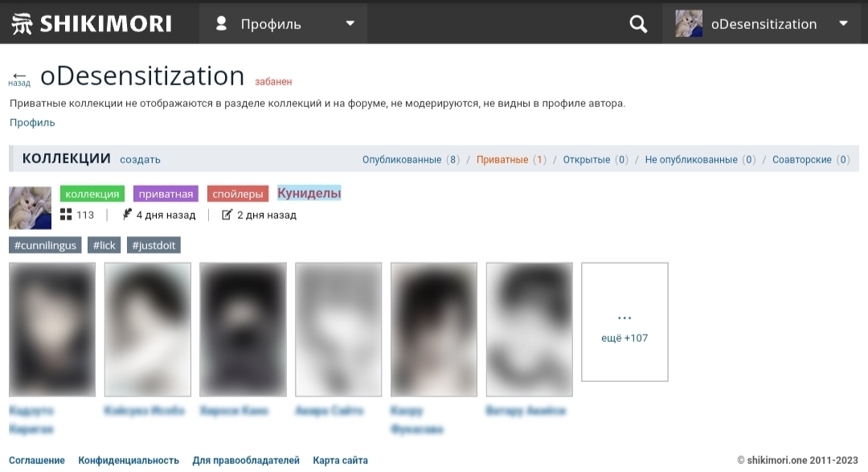Open the Соглашение footer link
Screen dimensions: 868x472
[36, 461]
